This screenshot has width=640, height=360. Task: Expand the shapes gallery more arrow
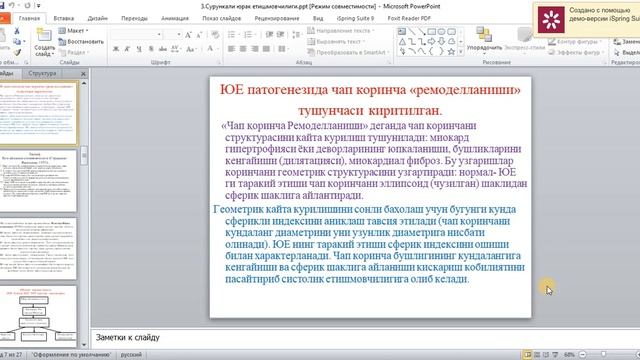point(461,52)
